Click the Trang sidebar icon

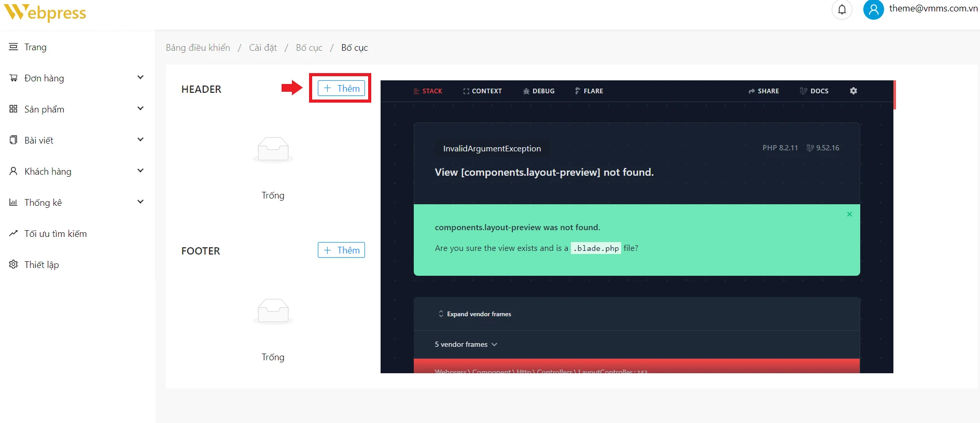(13, 47)
